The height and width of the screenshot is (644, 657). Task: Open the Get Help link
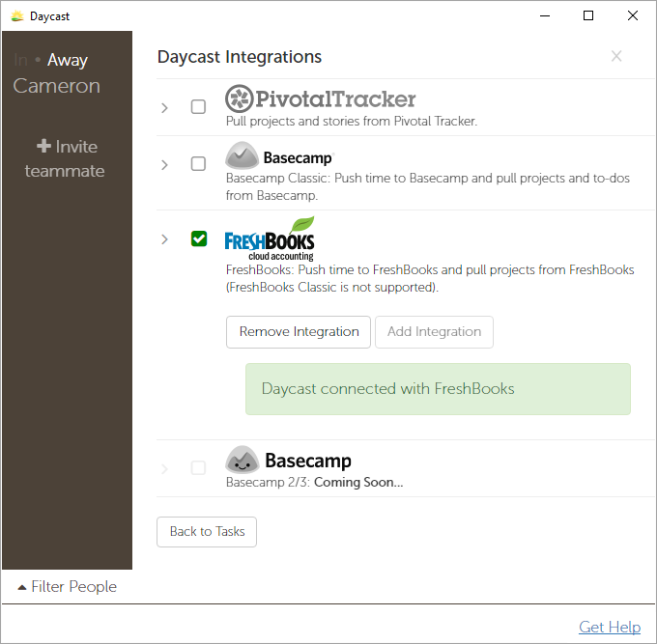[610, 627]
